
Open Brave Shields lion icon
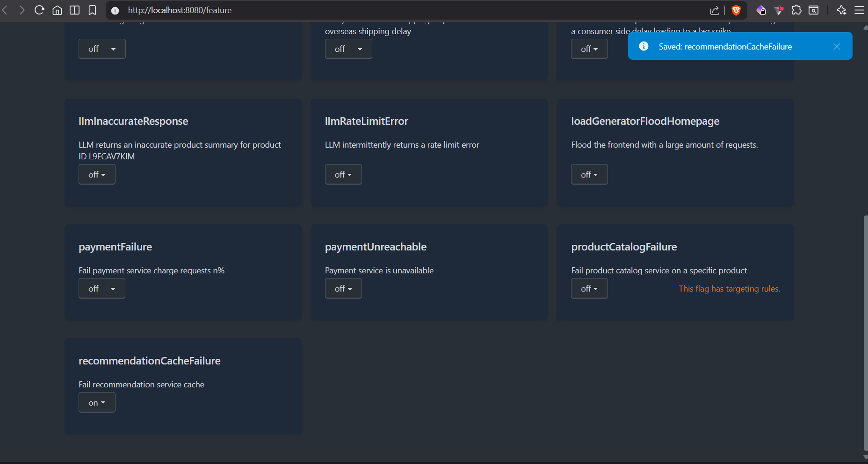pyautogui.click(x=736, y=10)
